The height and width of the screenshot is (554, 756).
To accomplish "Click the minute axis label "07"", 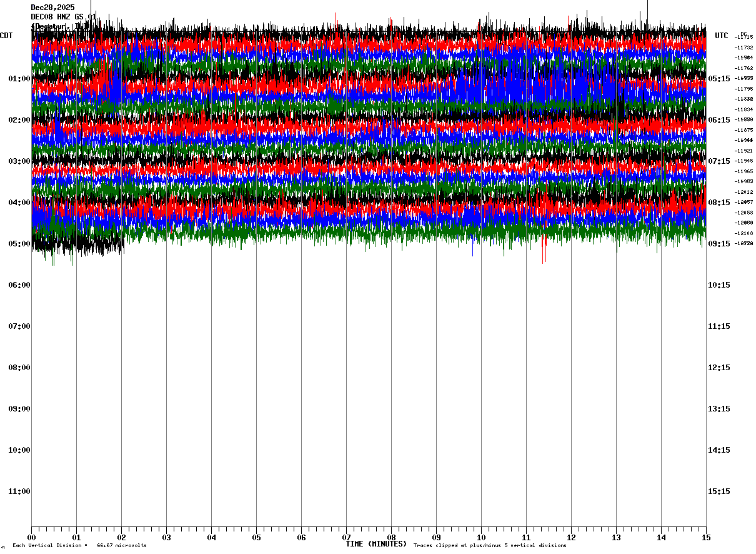I will tap(346, 537).
